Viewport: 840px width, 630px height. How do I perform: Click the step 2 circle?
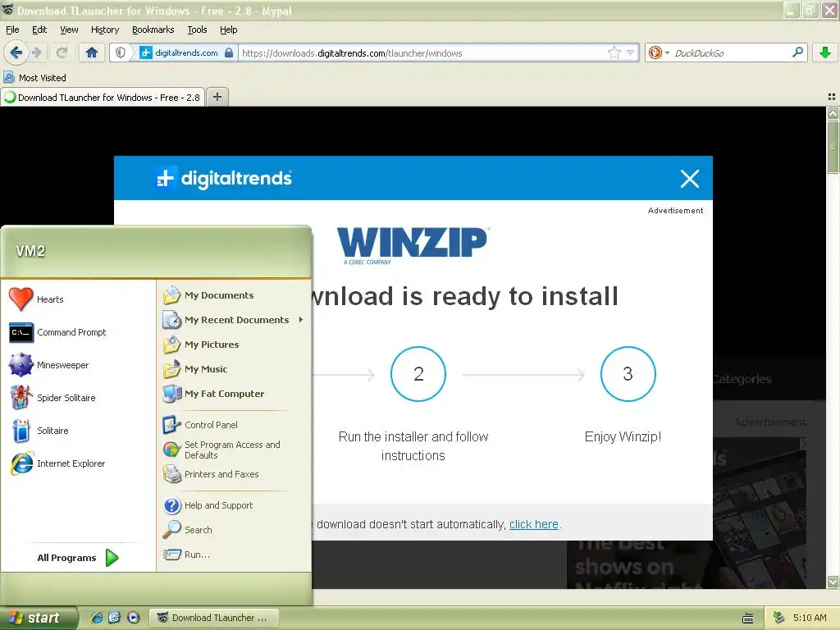(x=418, y=374)
